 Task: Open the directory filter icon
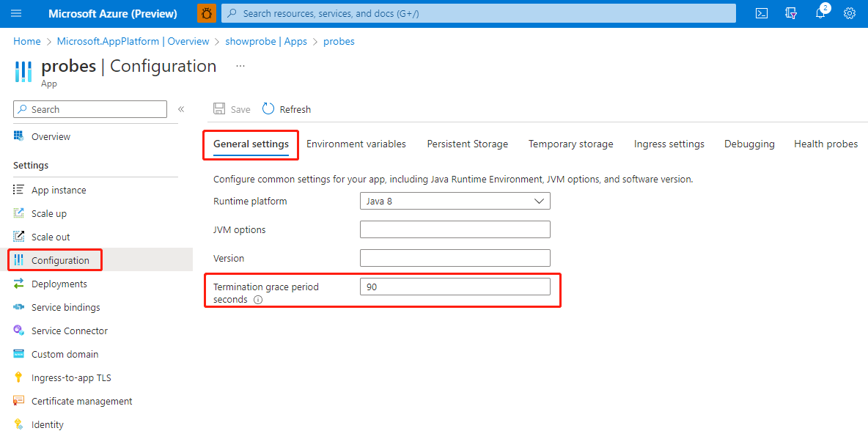[791, 13]
